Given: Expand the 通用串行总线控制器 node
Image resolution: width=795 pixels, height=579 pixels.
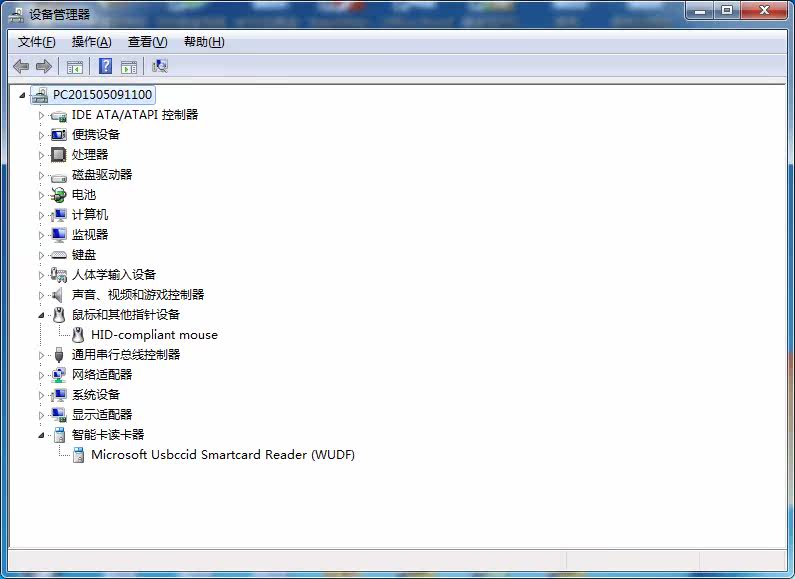Looking at the screenshot, I should 41,355.
